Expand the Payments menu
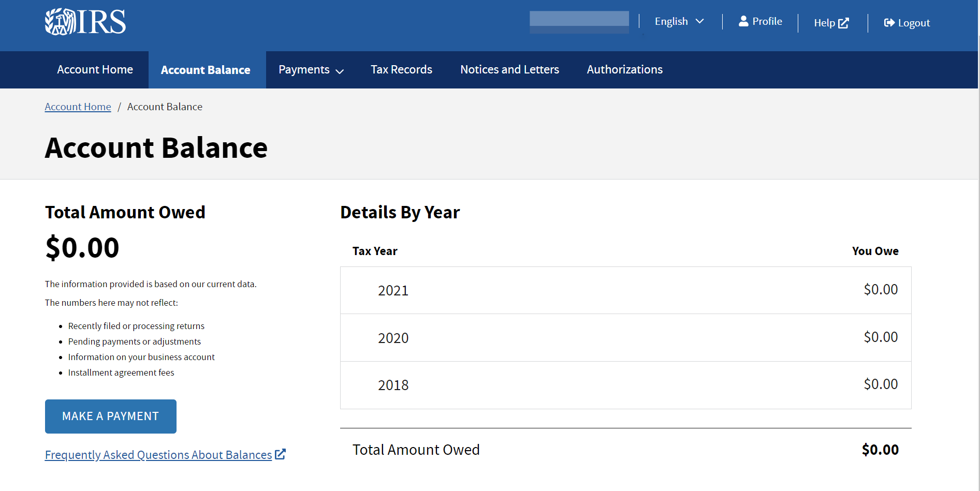Viewport: 980px width, 491px height. pyautogui.click(x=311, y=70)
